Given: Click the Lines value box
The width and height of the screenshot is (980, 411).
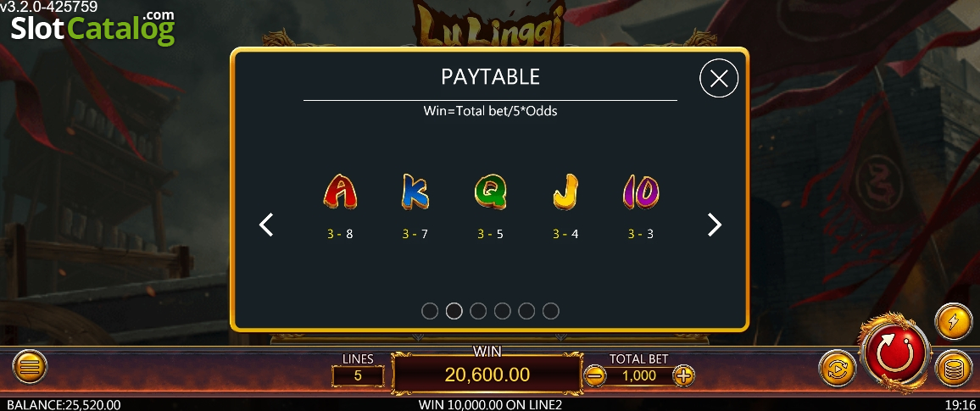Looking at the screenshot, I should tap(358, 375).
